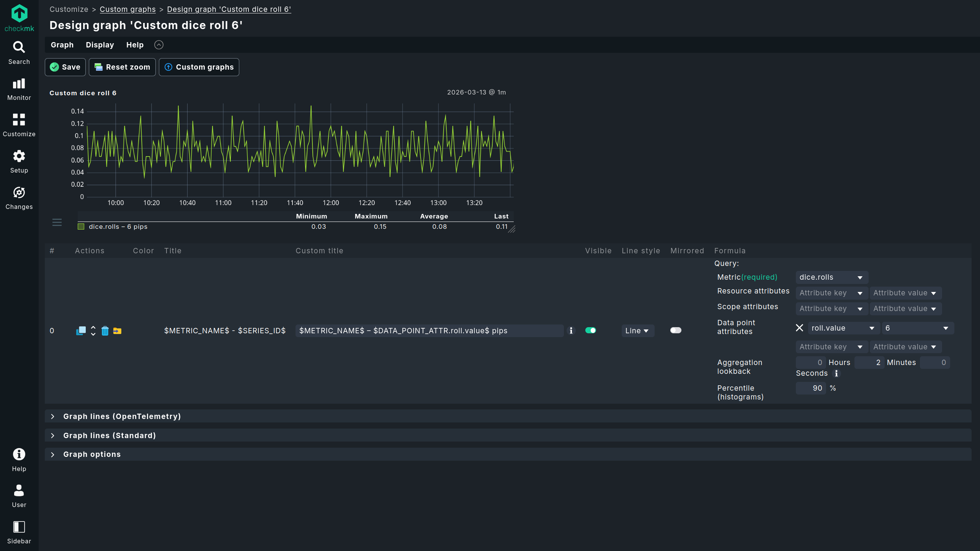Remove roll.value data point attribute filter
Image resolution: width=980 pixels, height=551 pixels.
coord(799,328)
